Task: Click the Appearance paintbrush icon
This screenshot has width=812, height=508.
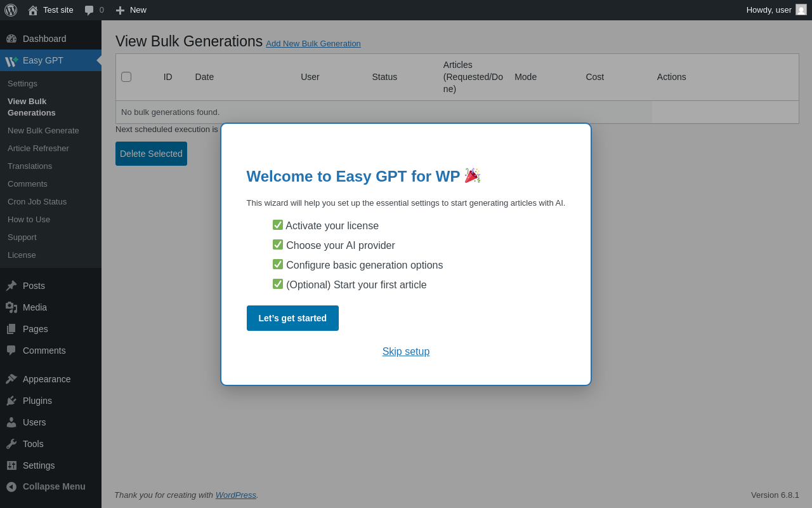Action: pyautogui.click(x=11, y=379)
